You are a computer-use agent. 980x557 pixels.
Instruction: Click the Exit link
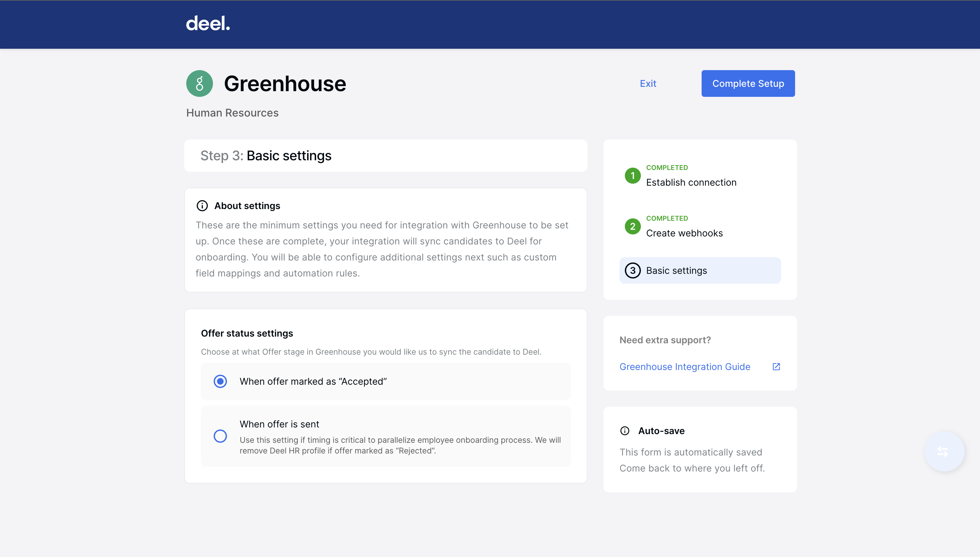click(648, 83)
